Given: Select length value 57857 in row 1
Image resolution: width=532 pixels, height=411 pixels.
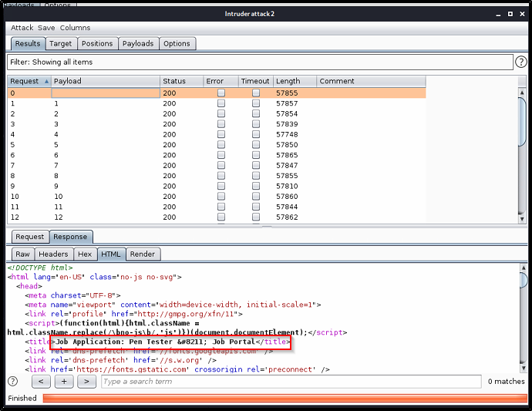Looking at the screenshot, I should pos(287,103).
